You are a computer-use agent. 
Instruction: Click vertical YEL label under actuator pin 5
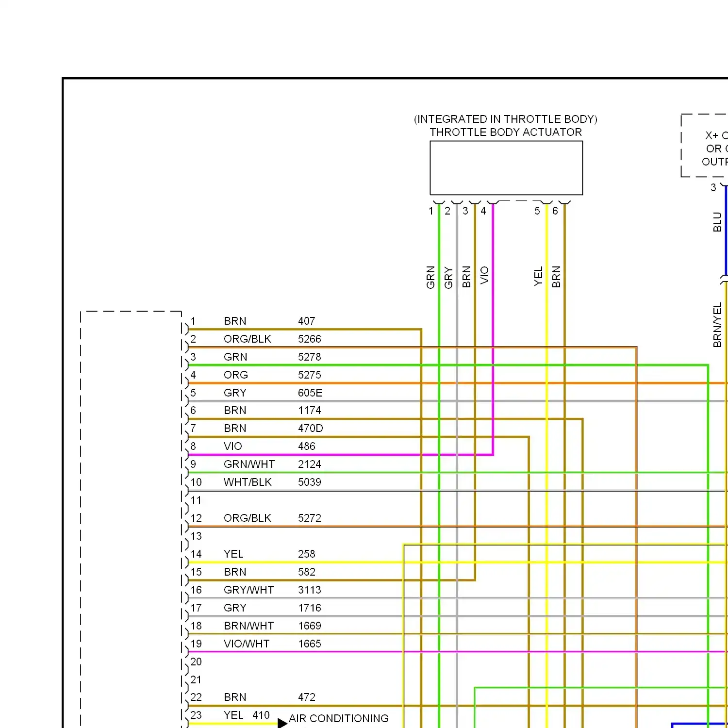coord(538,276)
